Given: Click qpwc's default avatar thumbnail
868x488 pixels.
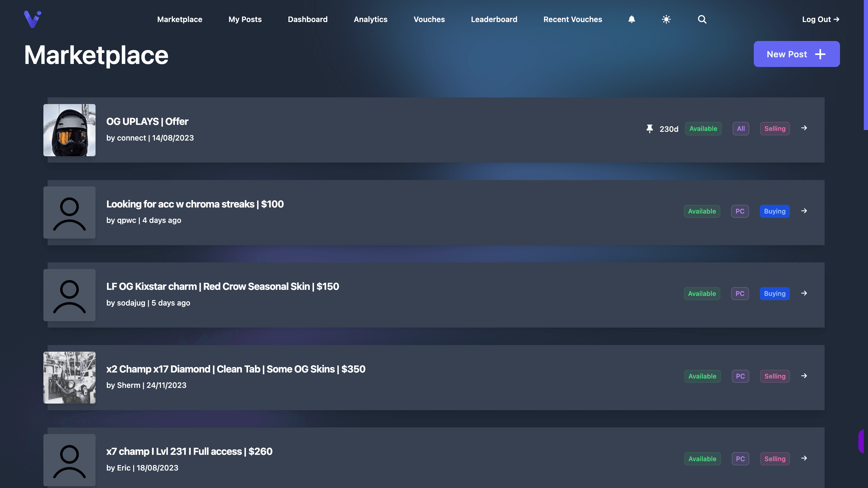Looking at the screenshot, I should pos(69,212).
